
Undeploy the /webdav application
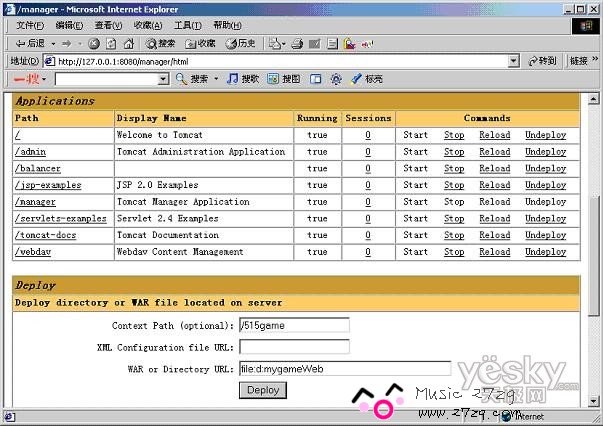[x=545, y=252]
